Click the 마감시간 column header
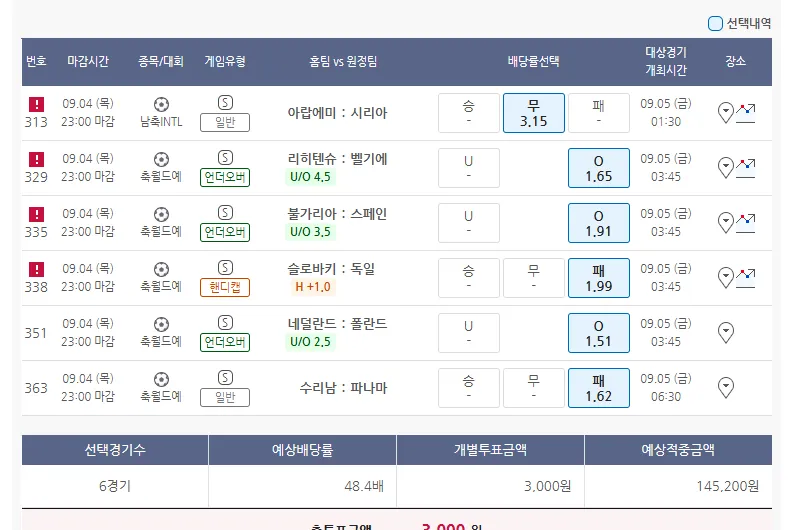The width and height of the screenshot is (791, 530). point(88,61)
